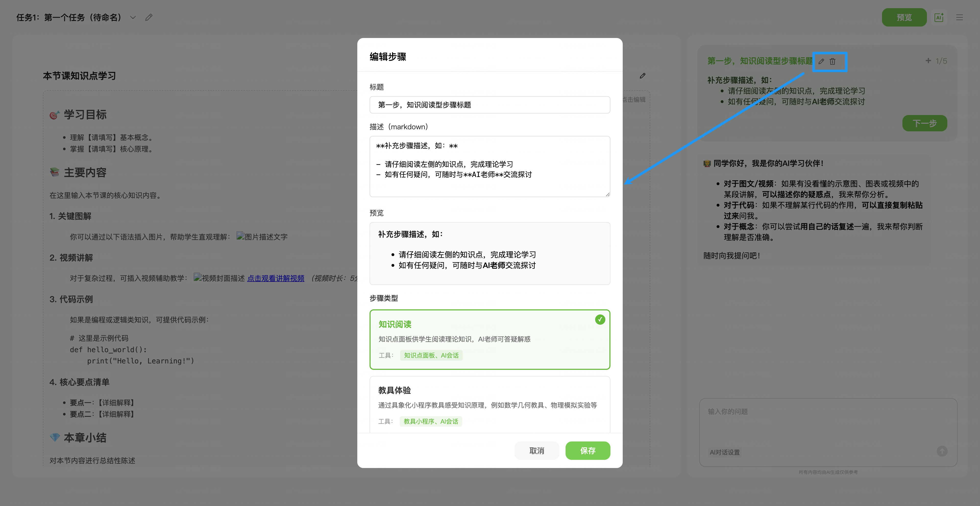Click the 取消 button
Viewport: 980px width, 506px height.
[x=536, y=450]
